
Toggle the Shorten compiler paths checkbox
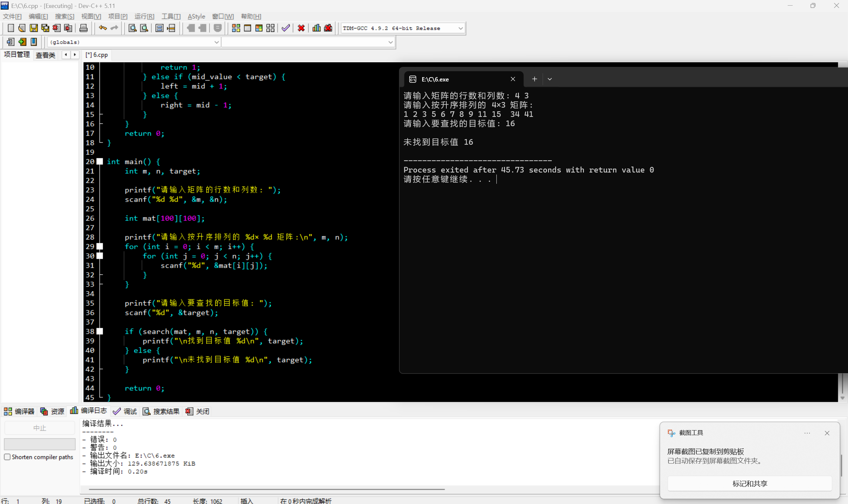[x=8, y=457]
